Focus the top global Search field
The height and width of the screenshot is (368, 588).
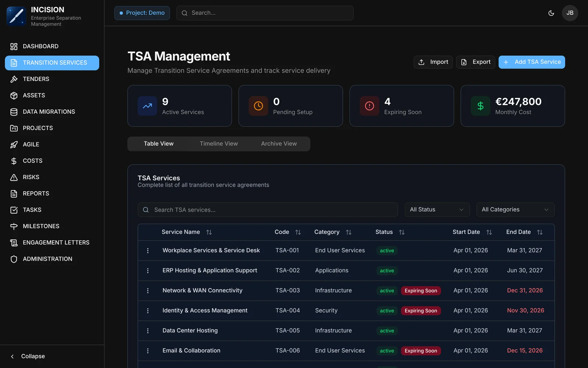(265, 13)
